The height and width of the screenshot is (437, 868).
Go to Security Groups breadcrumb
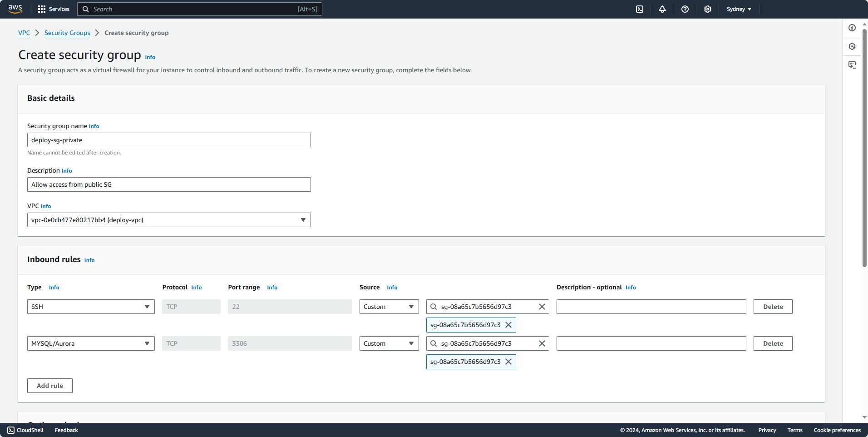[67, 33]
